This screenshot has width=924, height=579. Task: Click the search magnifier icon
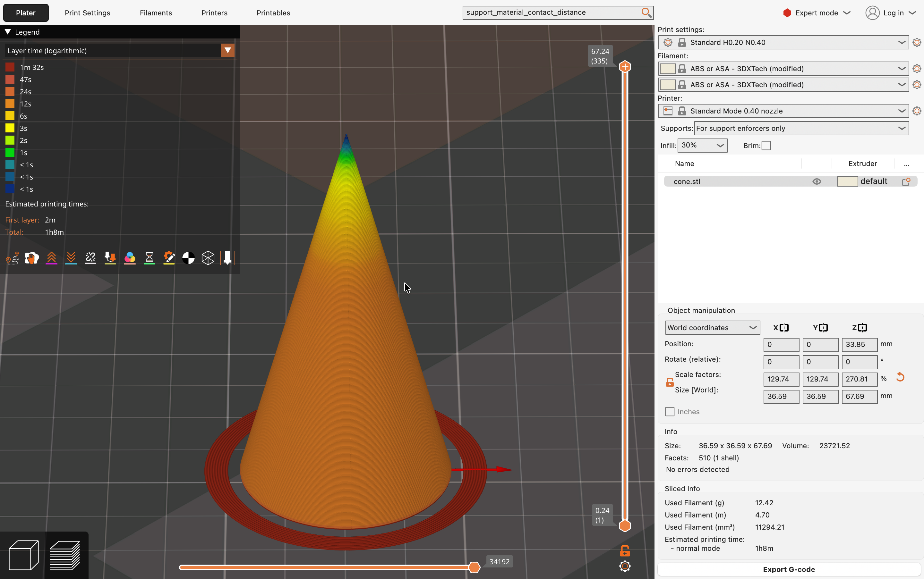[646, 13]
